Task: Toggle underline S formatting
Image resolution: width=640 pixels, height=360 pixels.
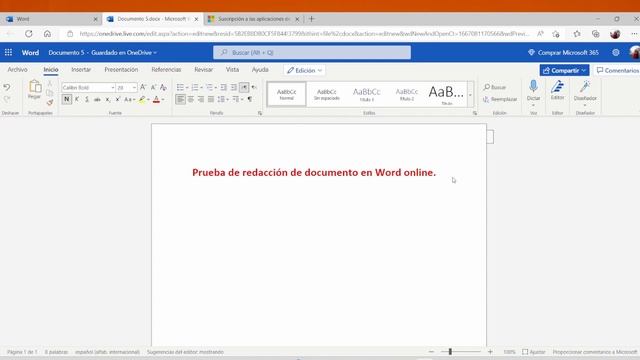Action: 87,99
